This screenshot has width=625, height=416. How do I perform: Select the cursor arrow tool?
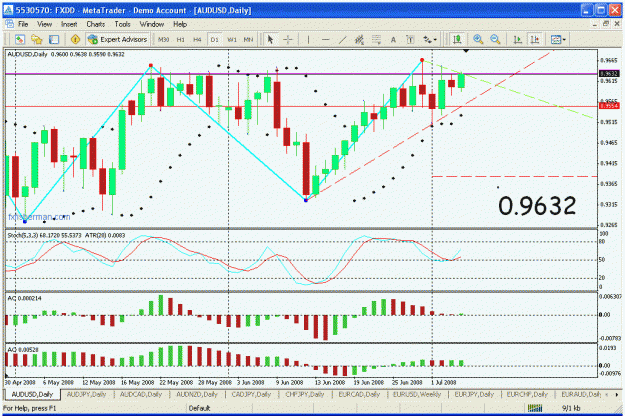point(271,39)
